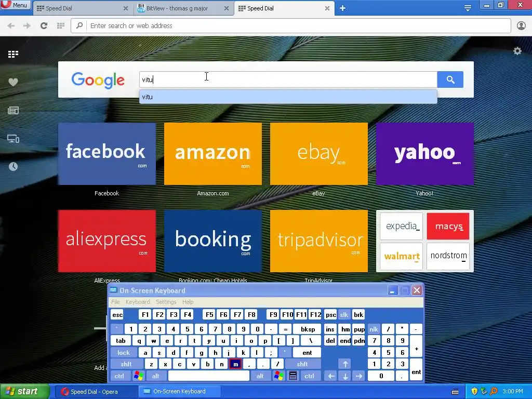The image size is (532, 399).
Task: Click the application menu key icon
Action: (x=293, y=376)
